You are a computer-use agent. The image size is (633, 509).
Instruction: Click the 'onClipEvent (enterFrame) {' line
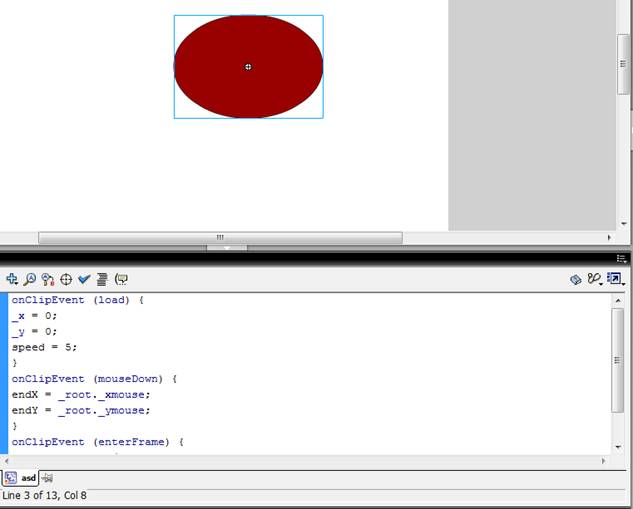(x=97, y=442)
